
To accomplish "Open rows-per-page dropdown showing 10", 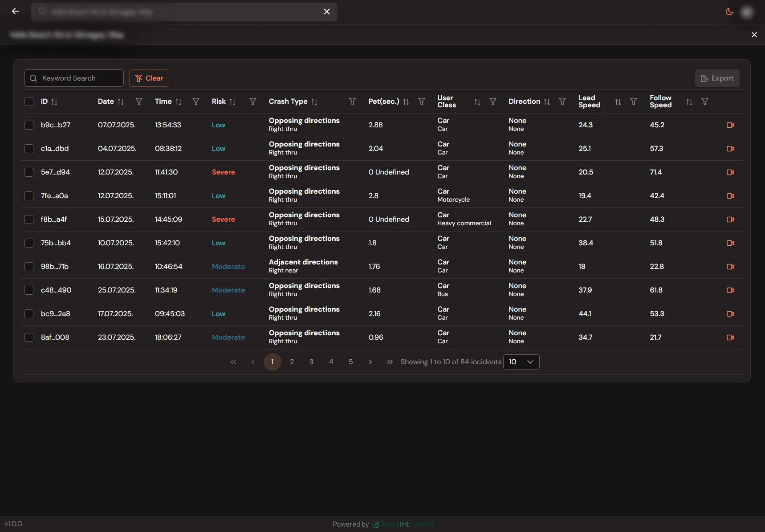I will [x=521, y=362].
